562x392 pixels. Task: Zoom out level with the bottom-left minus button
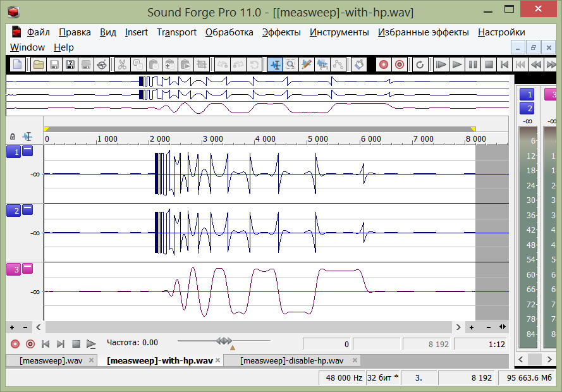click(25, 327)
